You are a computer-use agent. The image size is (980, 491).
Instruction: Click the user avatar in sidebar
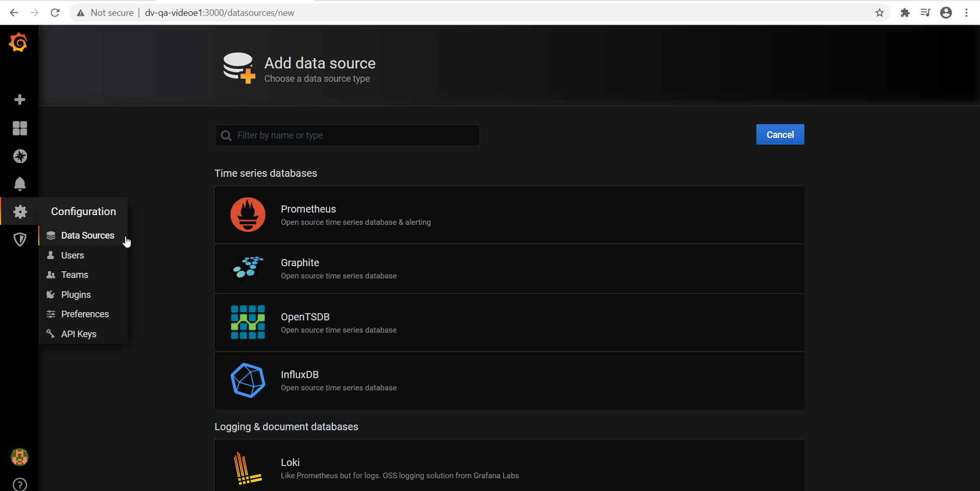20,457
